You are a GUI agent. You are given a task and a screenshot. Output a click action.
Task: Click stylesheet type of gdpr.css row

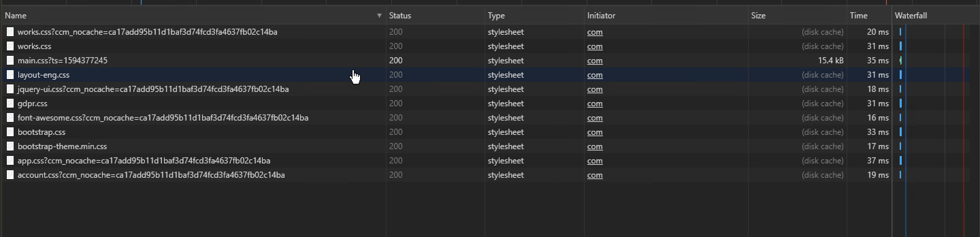coord(506,104)
